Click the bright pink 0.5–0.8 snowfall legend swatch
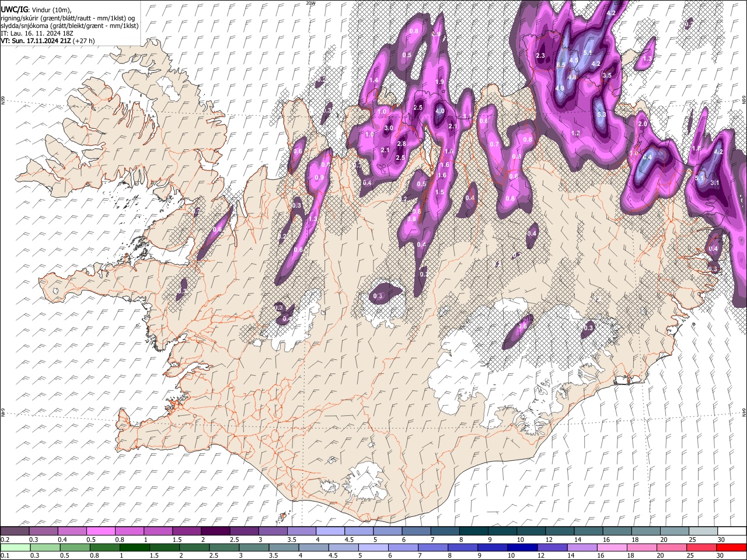Screen dimensions: 747x560 coord(101,531)
